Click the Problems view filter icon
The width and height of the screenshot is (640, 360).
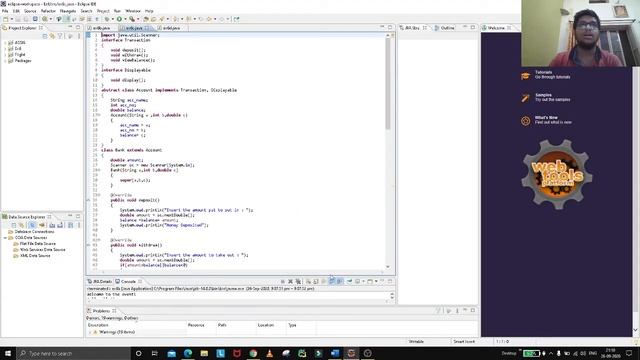coord(438,311)
